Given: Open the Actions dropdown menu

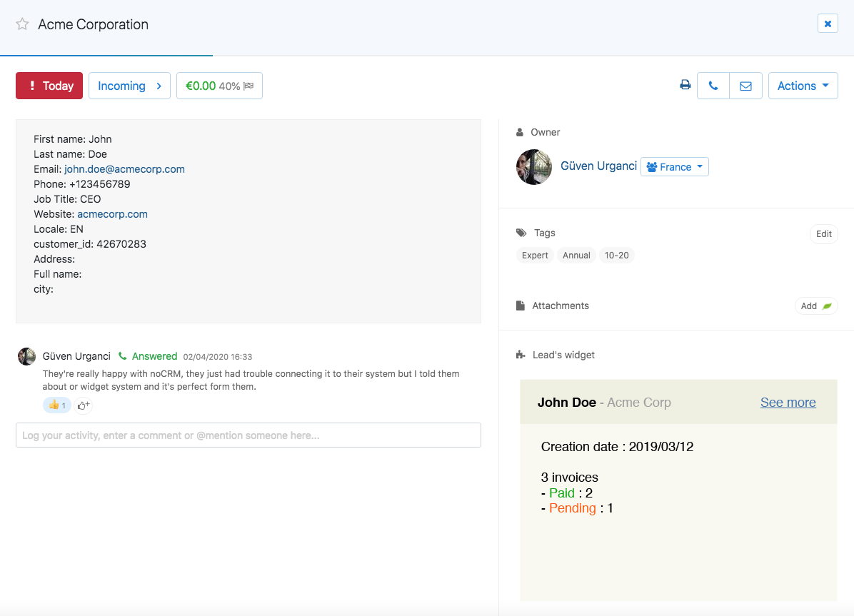Looking at the screenshot, I should [x=803, y=86].
